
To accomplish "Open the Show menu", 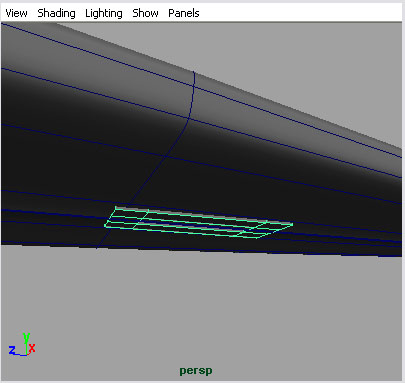I will click(x=145, y=13).
